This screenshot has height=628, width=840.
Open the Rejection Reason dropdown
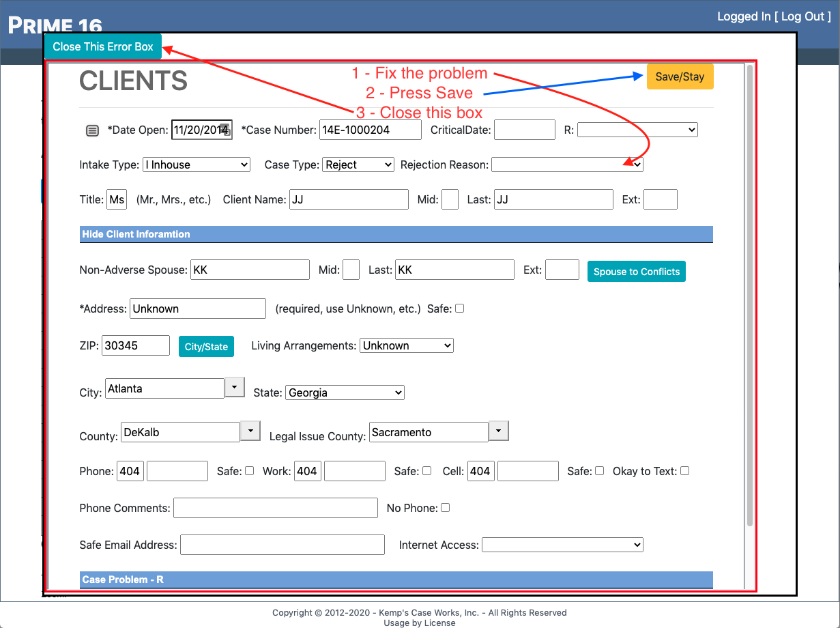[x=566, y=165]
